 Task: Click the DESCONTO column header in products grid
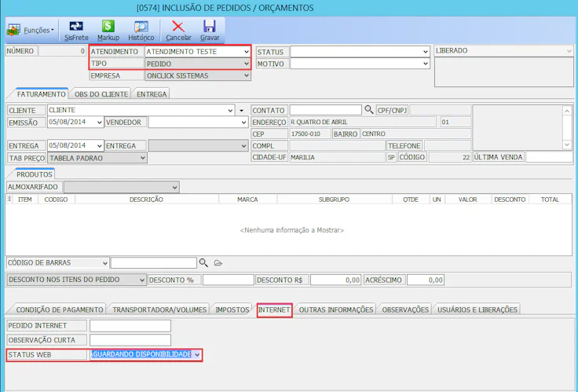510,199
